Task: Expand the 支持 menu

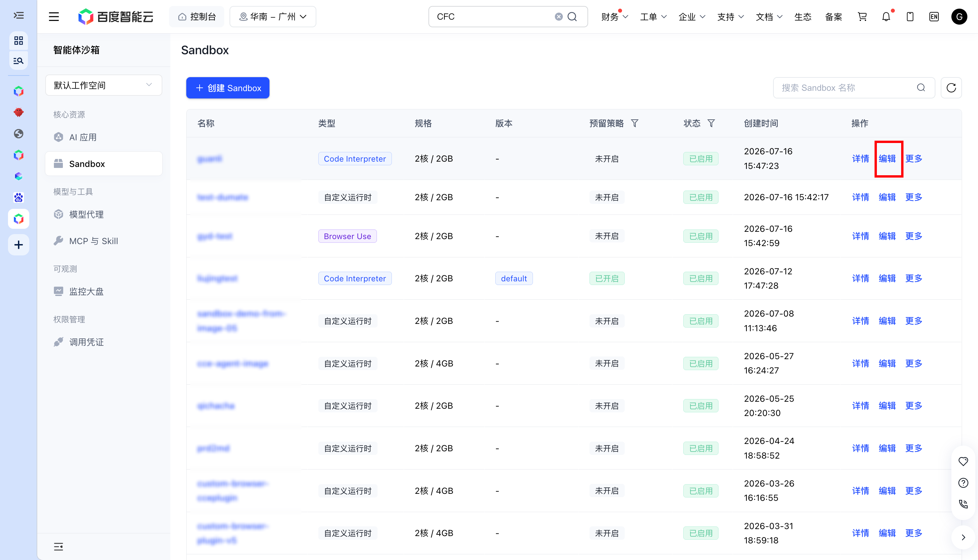Action: point(730,17)
